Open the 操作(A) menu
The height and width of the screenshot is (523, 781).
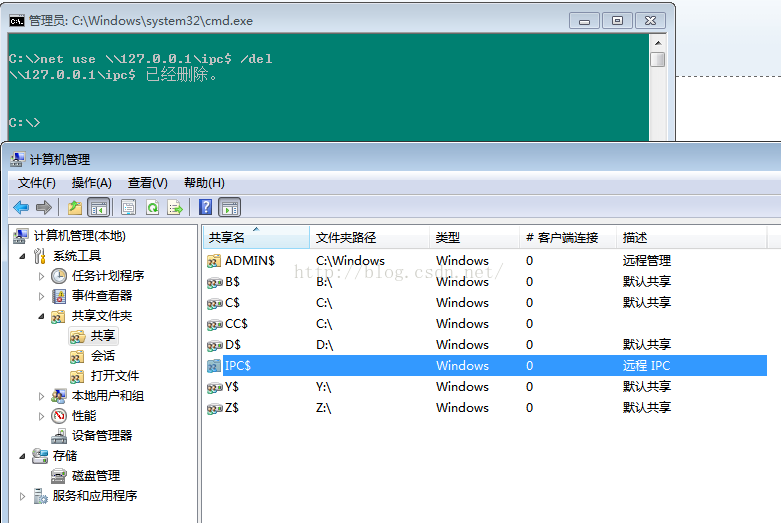(x=91, y=183)
